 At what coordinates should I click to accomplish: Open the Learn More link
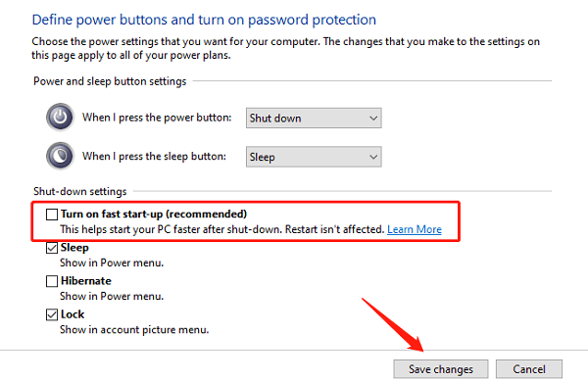coord(415,229)
